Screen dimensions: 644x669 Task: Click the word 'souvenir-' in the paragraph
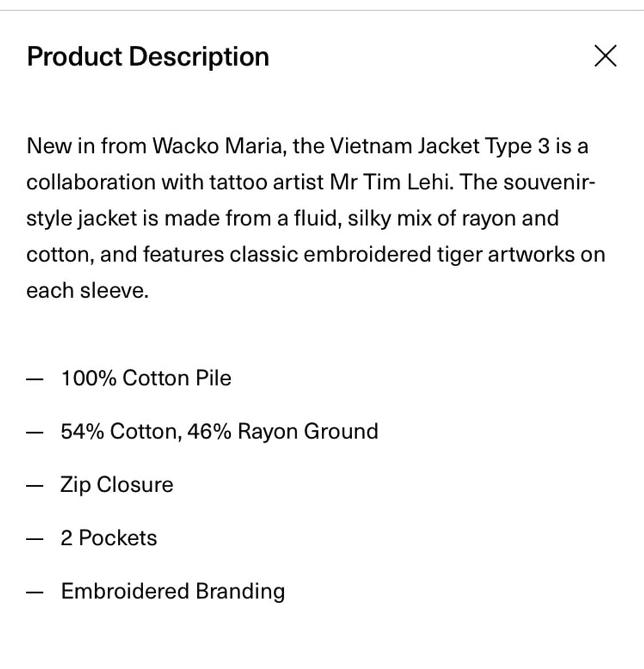(549, 182)
